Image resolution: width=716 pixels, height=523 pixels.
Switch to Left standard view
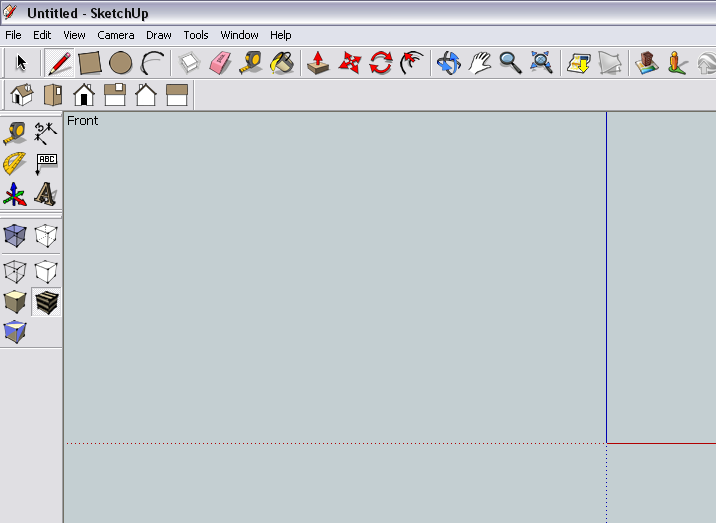point(177,95)
